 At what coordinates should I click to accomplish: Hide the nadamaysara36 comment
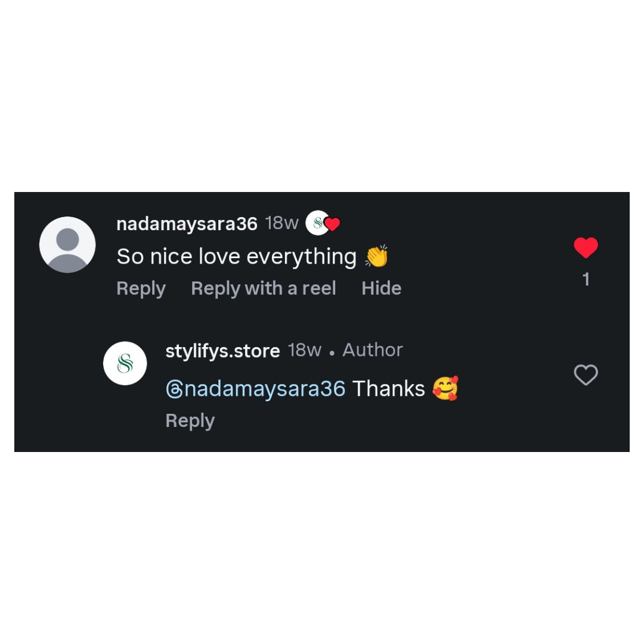click(x=381, y=289)
